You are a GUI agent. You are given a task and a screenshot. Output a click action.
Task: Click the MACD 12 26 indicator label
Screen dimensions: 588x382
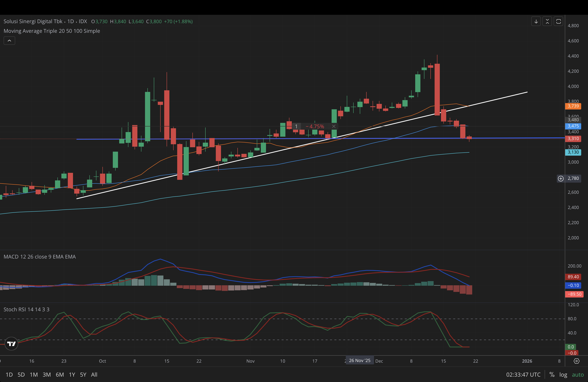(40, 257)
